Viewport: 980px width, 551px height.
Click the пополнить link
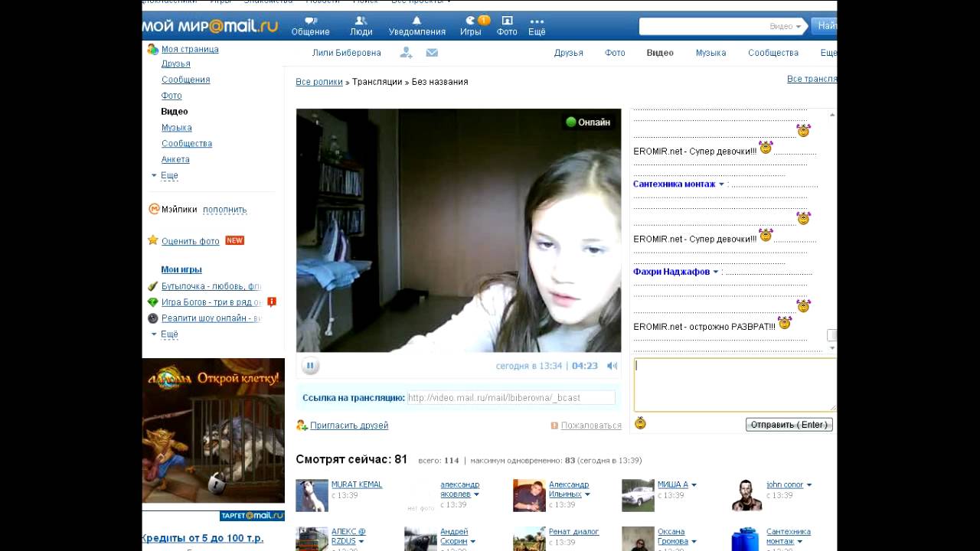(x=225, y=210)
